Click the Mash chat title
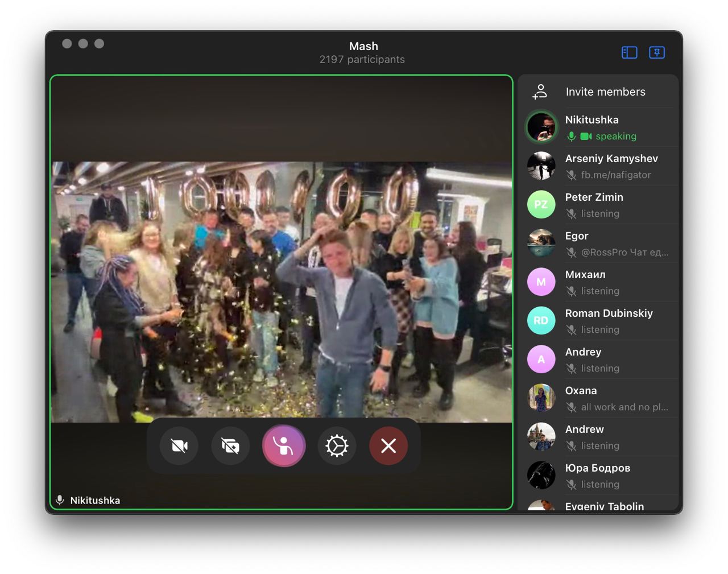The height and width of the screenshot is (574, 728). click(x=363, y=46)
